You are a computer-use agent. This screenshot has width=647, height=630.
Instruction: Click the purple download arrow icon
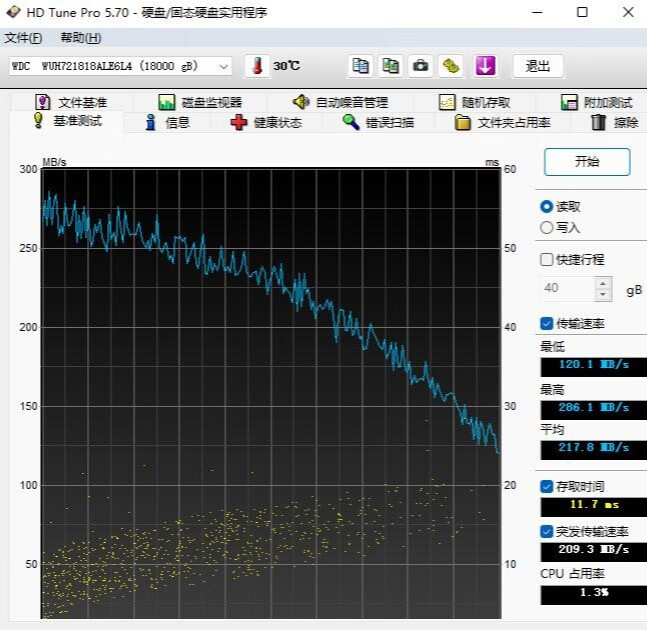485,66
